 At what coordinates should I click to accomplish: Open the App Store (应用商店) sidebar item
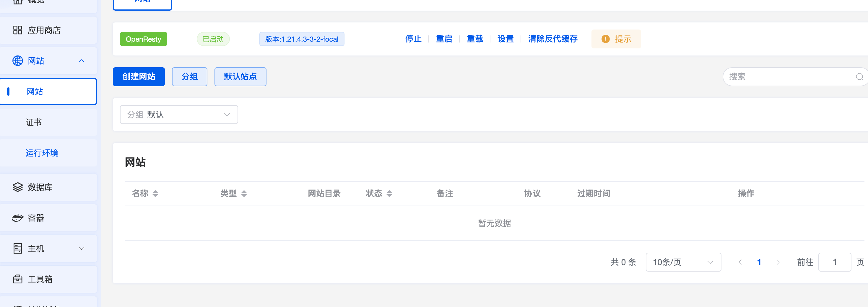click(x=48, y=30)
